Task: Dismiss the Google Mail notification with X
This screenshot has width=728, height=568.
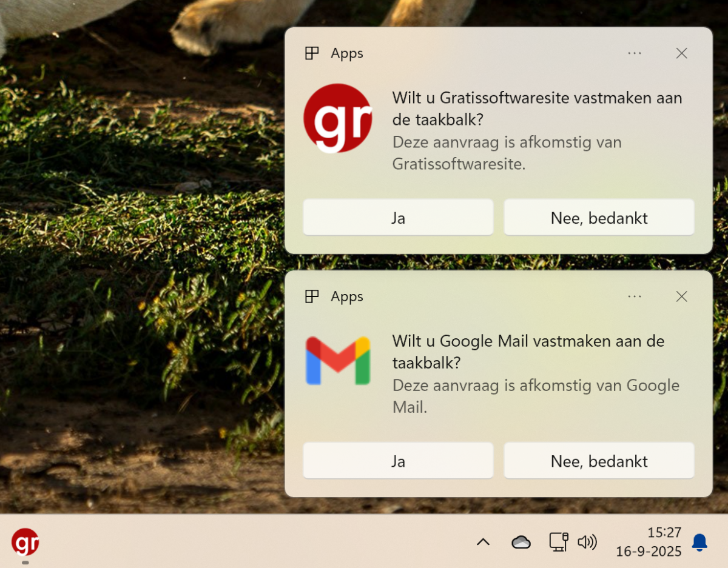Action: point(681,296)
